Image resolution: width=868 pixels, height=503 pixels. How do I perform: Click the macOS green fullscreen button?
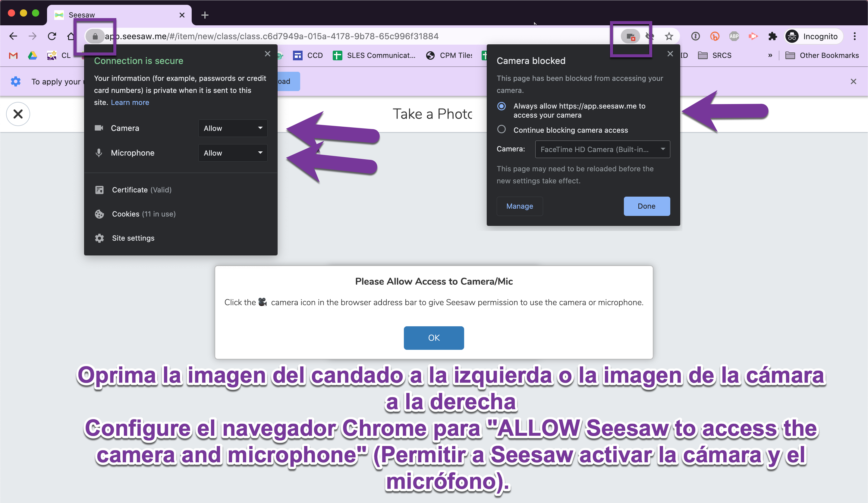point(36,13)
